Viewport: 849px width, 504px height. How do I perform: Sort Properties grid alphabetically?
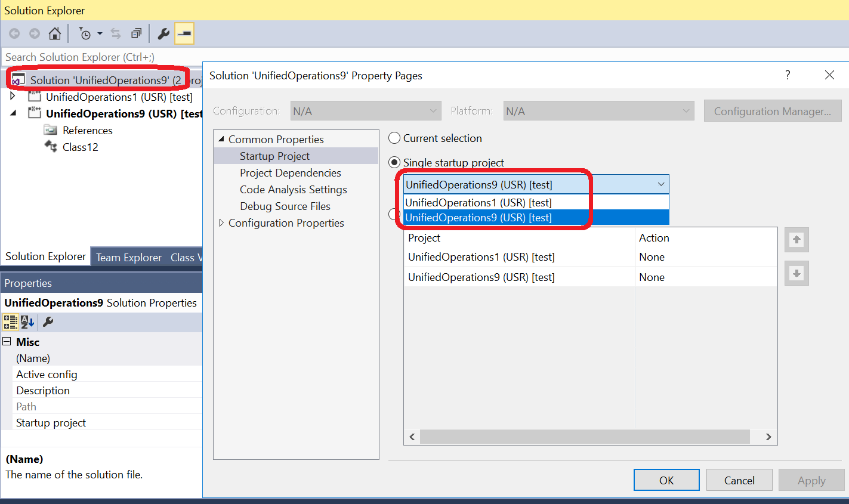[x=27, y=322]
